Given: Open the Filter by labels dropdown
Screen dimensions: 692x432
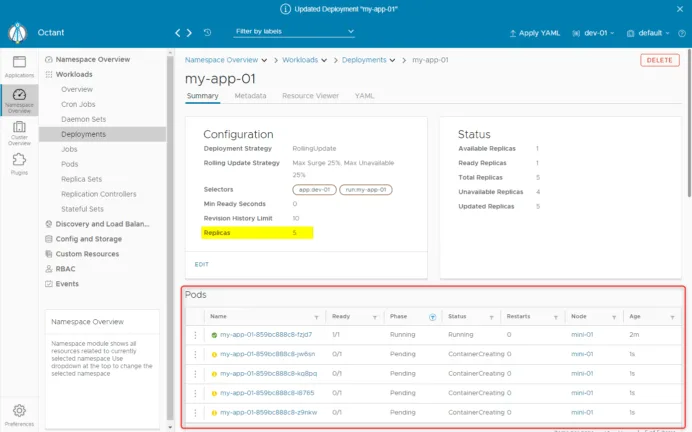Looking at the screenshot, I should click(294, 31).
